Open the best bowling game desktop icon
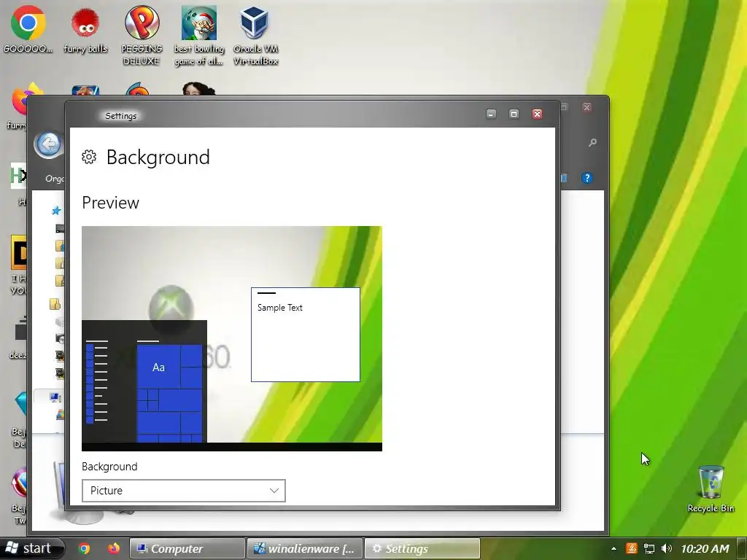Screen dimensions: 747x560 click(199, 34)
